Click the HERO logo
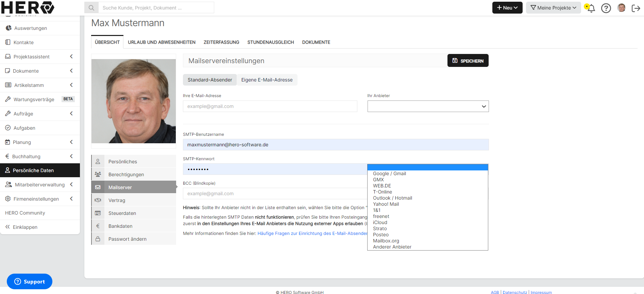This screenshot has height=294, width=644. 28,7
